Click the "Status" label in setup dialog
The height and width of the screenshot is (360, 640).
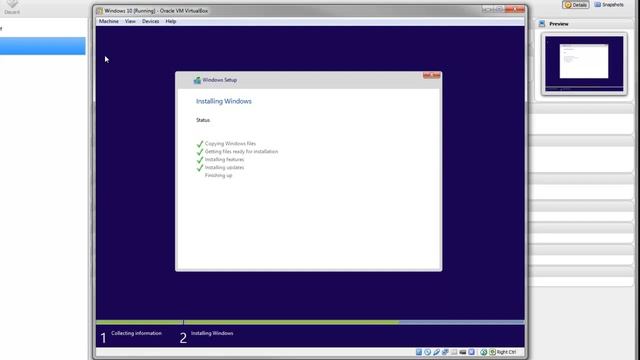203,120
